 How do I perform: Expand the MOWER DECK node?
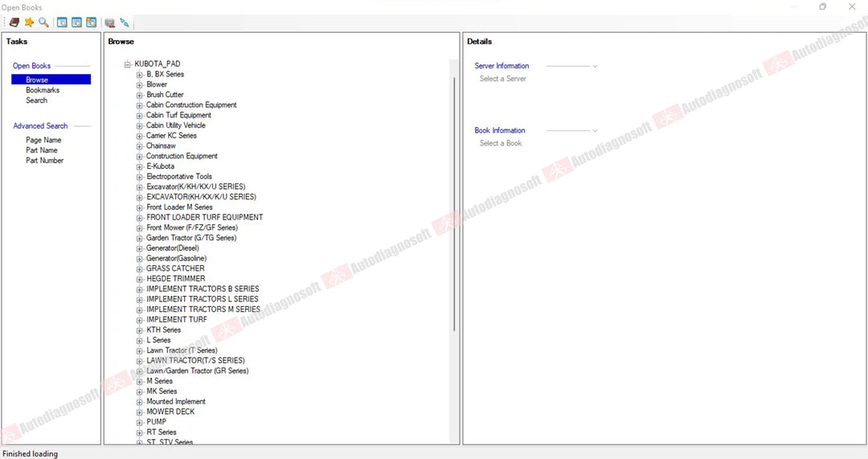(x=140, y=412)
